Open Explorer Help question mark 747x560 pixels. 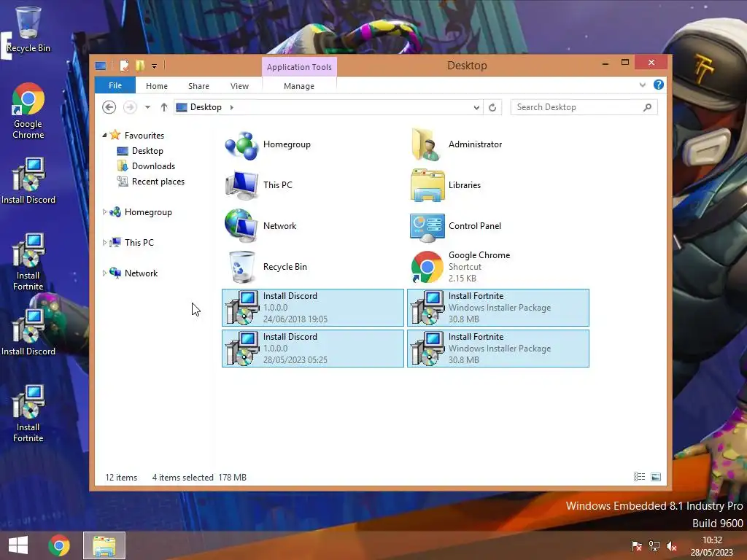tap(659, 85)
